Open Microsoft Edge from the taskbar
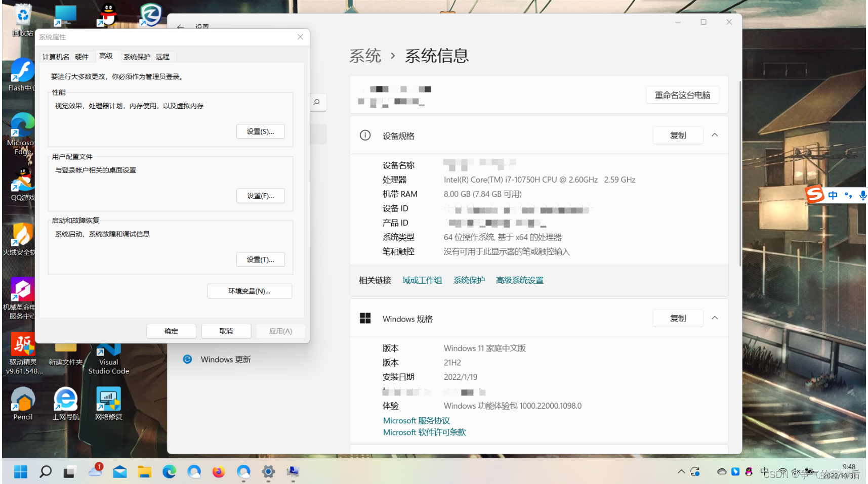Image resolution: width=868 pixels, height=484 pixels. click(170, 471)
